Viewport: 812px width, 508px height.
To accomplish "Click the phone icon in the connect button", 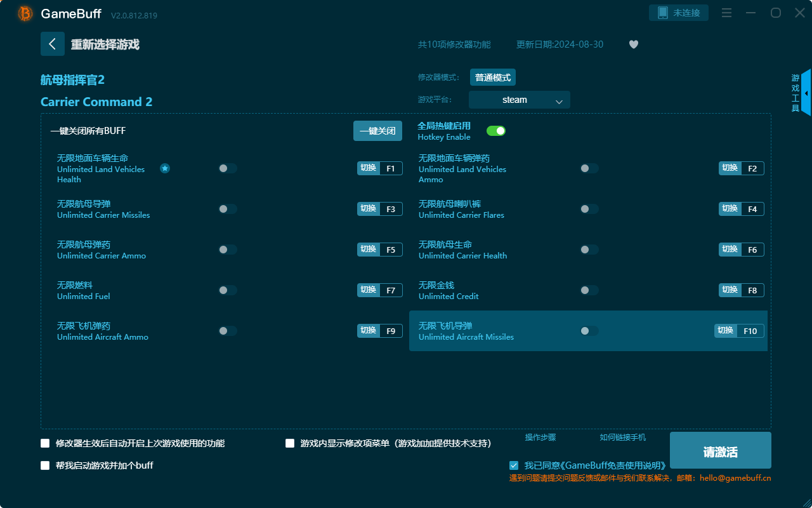I will pyautogui.click(x=662, y=12).
